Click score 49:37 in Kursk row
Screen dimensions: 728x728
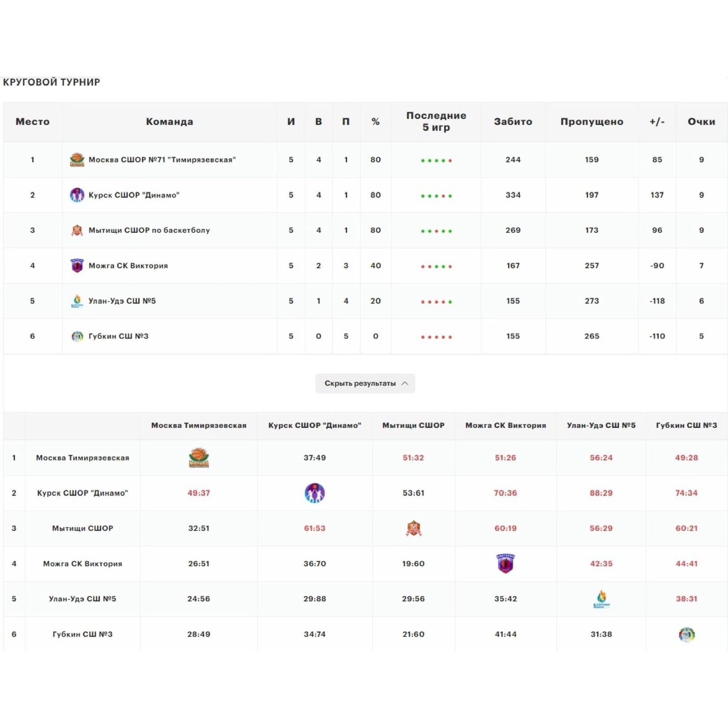coord(199,493)
